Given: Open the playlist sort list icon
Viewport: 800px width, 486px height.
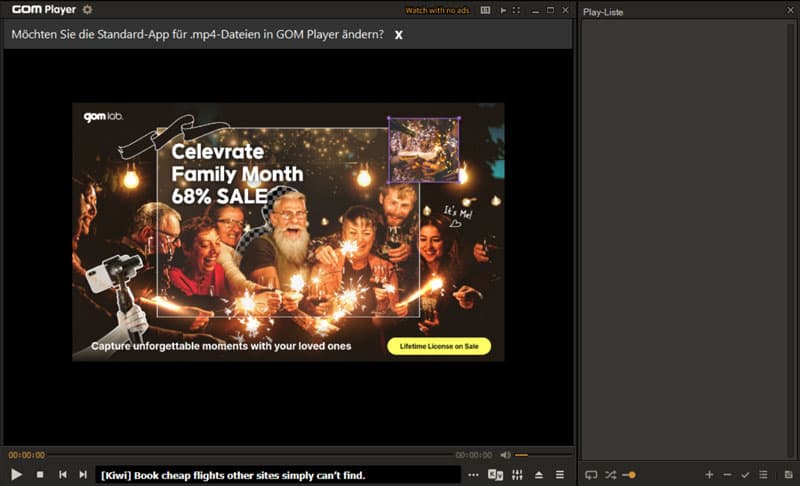Looking at the screenshot, I should (x=763, y=475).
